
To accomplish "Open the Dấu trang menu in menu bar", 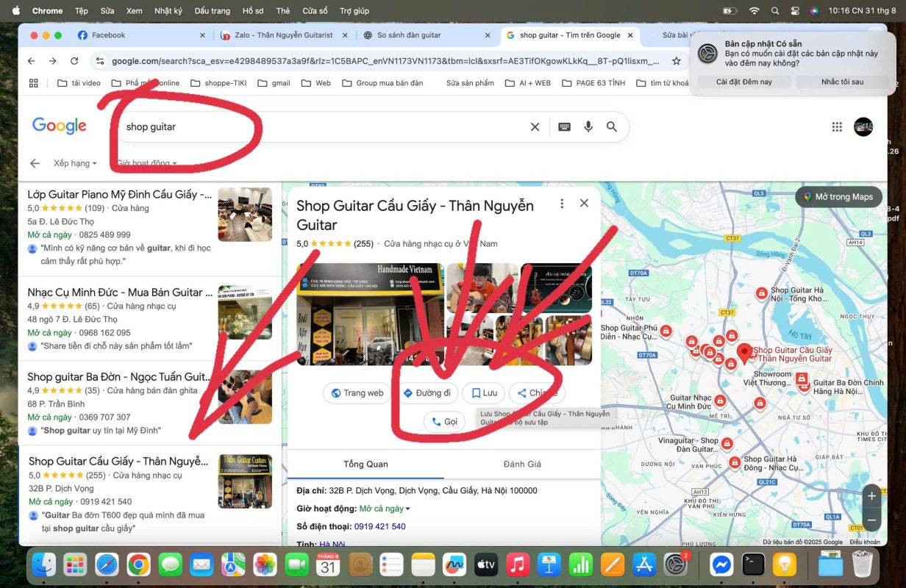I will [212, 11].
